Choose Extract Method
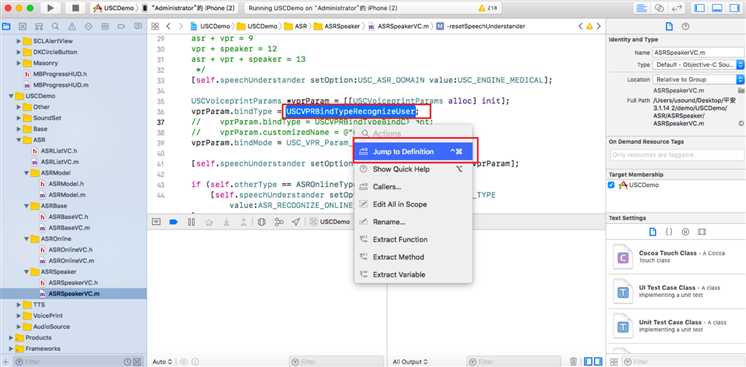 [413, 257]
